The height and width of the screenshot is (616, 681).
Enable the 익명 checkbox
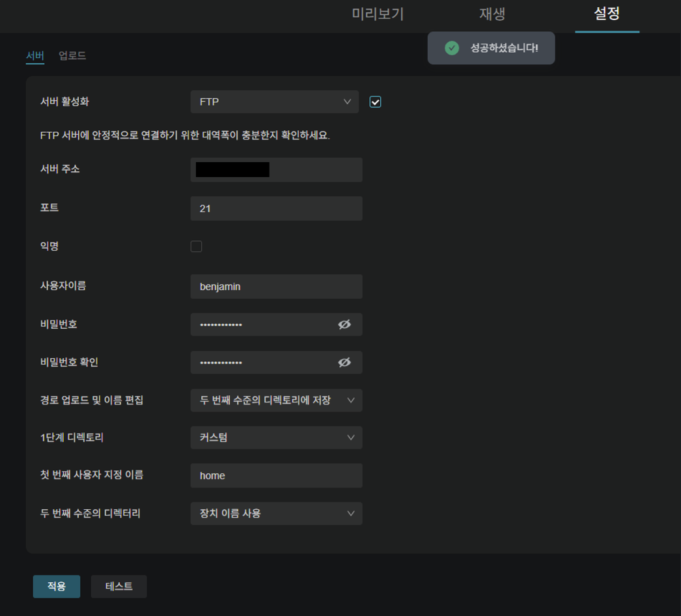(197, 246)
